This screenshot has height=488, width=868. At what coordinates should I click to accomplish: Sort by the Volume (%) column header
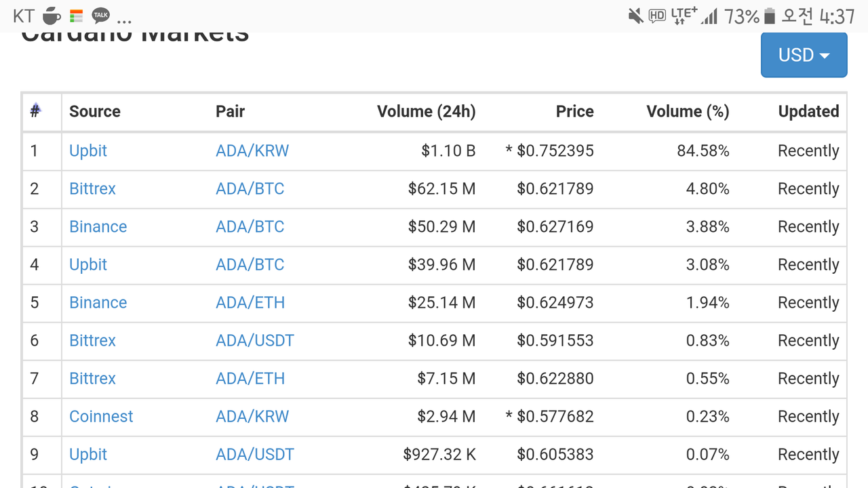[x=688, y=112]
